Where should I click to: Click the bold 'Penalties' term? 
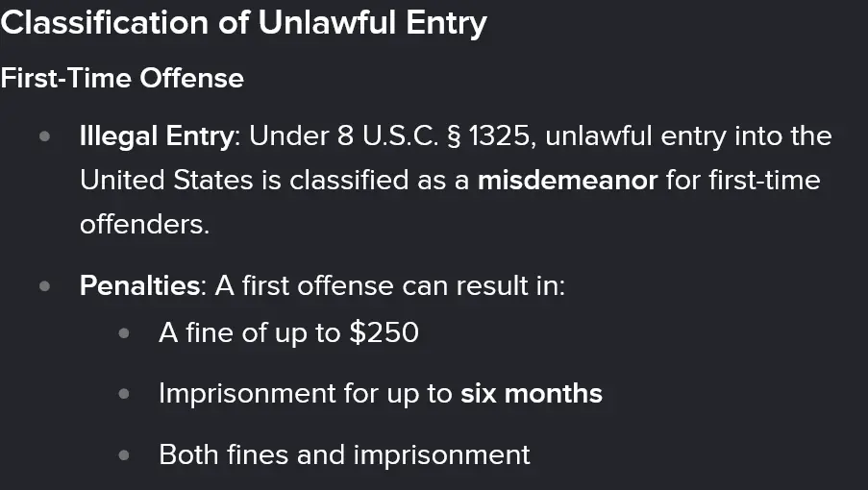[x=142, y=285]
